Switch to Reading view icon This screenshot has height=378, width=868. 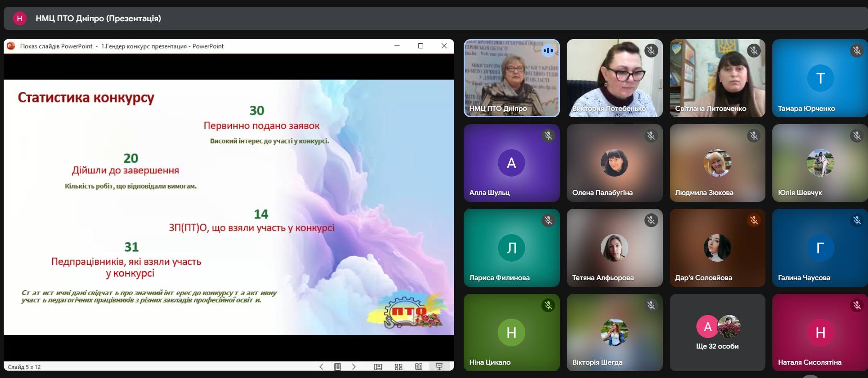coord(419,367)
